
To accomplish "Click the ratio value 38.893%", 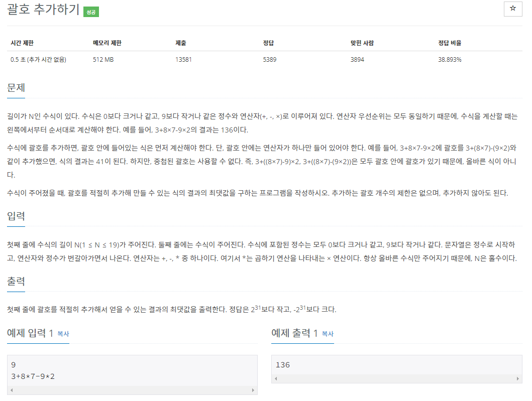I will (x=450, y=60).
